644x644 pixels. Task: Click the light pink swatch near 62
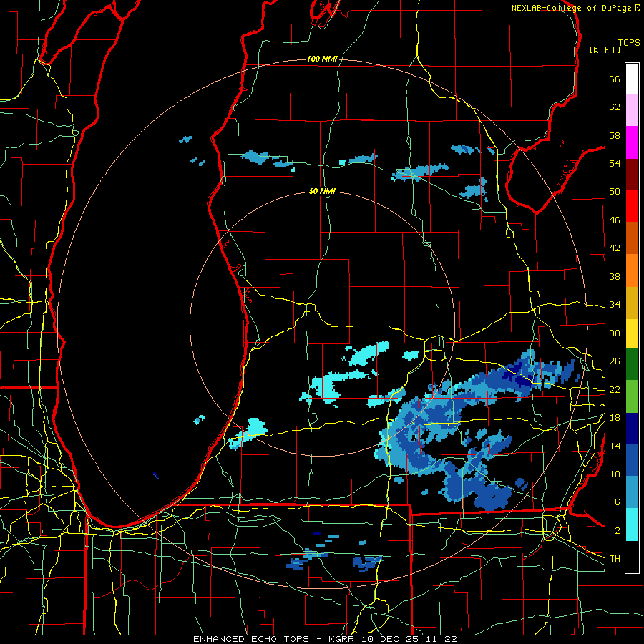(x=632, y=110)
